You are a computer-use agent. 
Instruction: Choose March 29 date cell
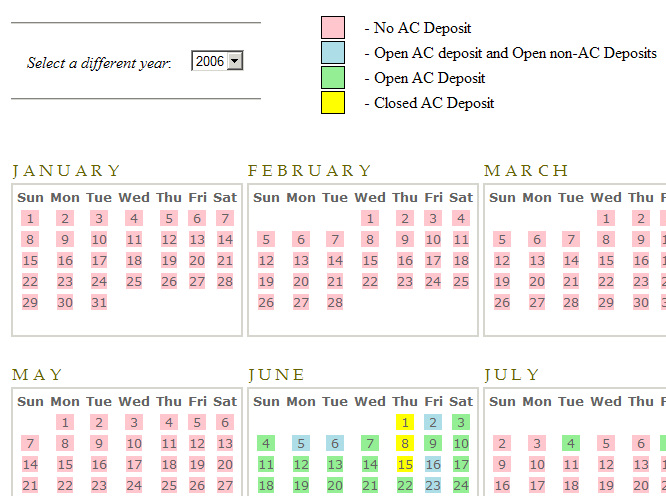click(606, 303)
